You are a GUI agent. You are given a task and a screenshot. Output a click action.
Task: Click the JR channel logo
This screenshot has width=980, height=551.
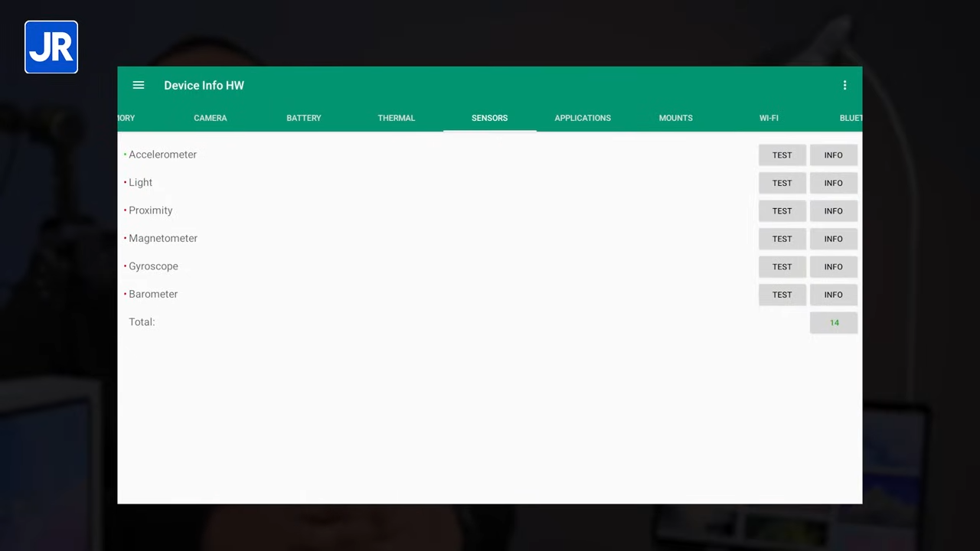click(x=51, y=47)
